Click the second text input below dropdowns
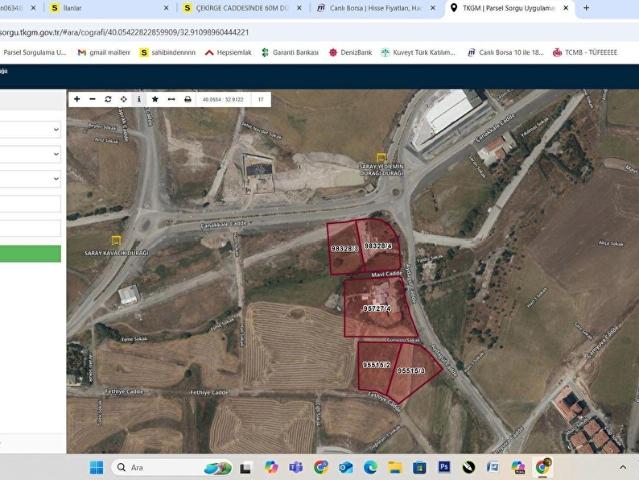The height and width of the screenshot is (480, 639). coord(30,228)
